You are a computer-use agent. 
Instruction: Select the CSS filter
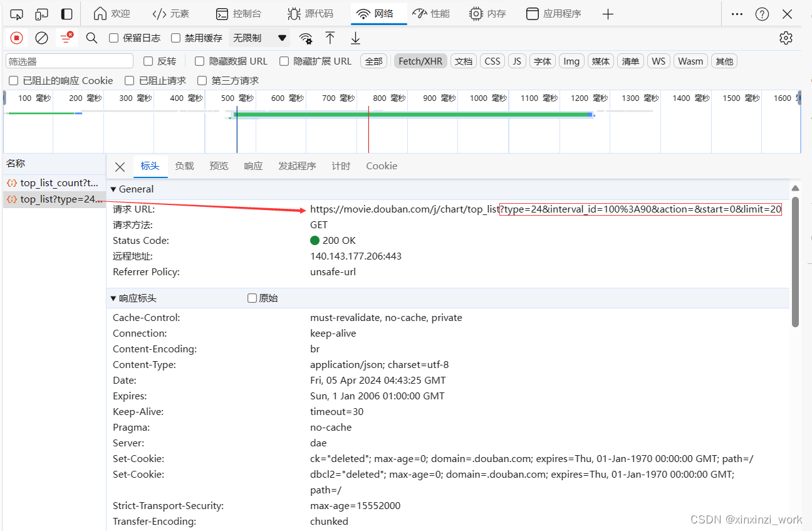coord(492,61)
